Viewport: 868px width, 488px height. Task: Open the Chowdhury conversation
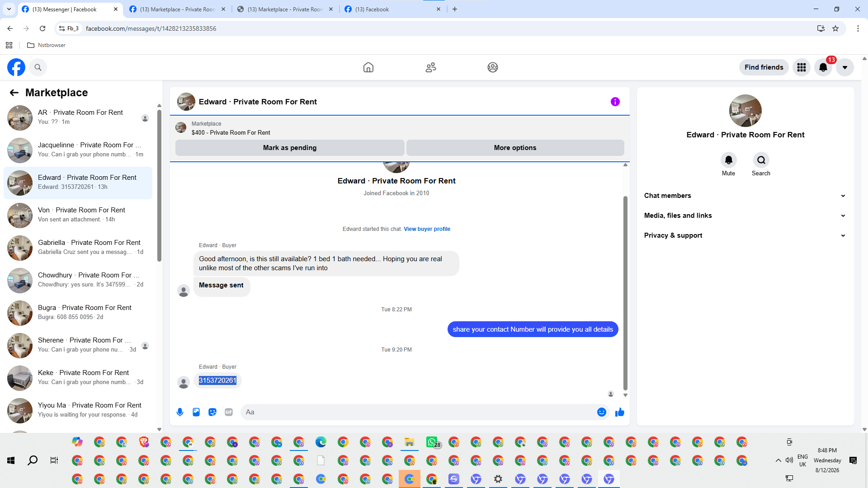click(x=78, y=281)
